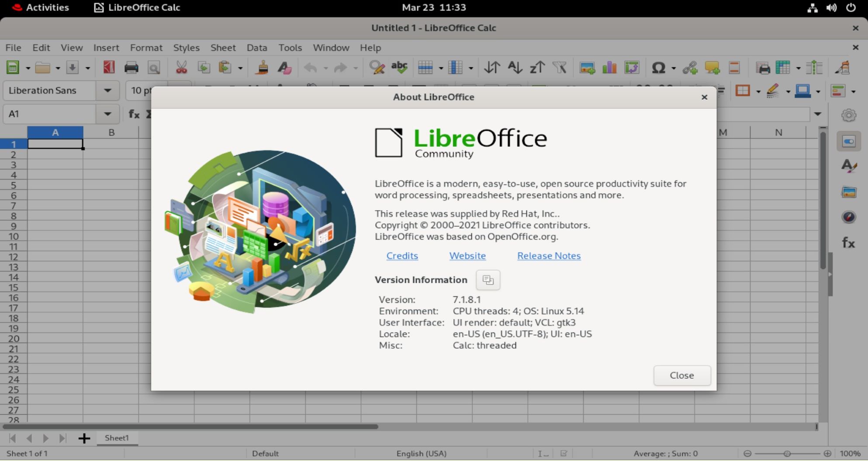The image size is (868, 461).
Task: Click the Headers and Footers icon
Action: (x=734, y=68)
